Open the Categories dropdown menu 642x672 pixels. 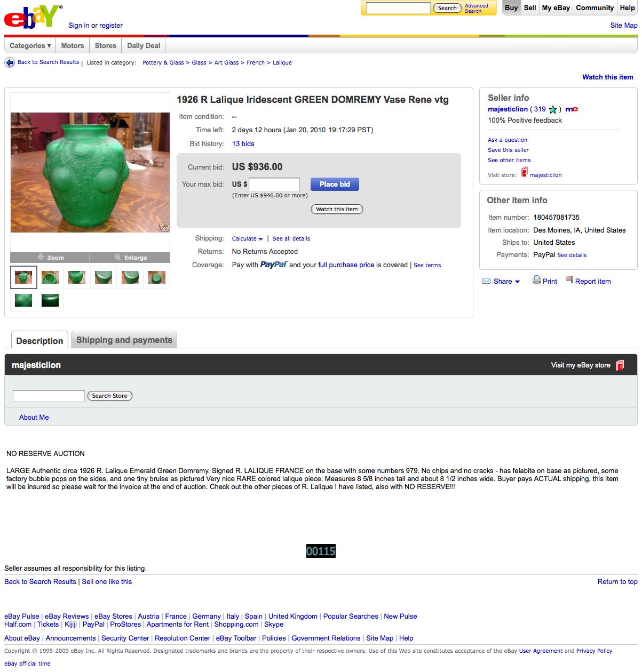point(30,46)
